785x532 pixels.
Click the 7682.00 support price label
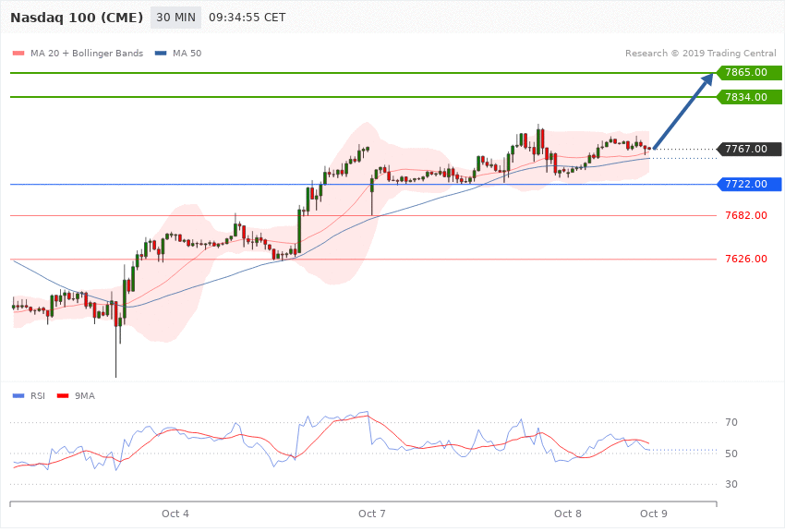pos(746,216)
